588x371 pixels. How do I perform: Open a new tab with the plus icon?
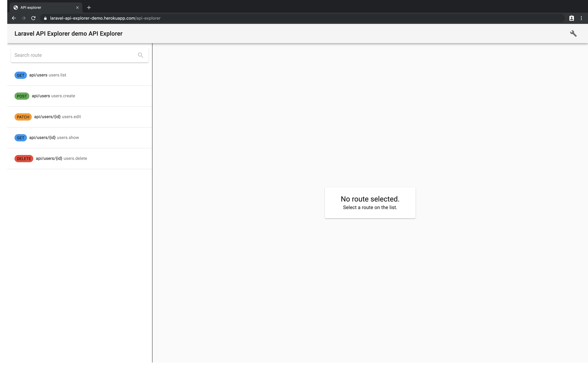(89, 8)
